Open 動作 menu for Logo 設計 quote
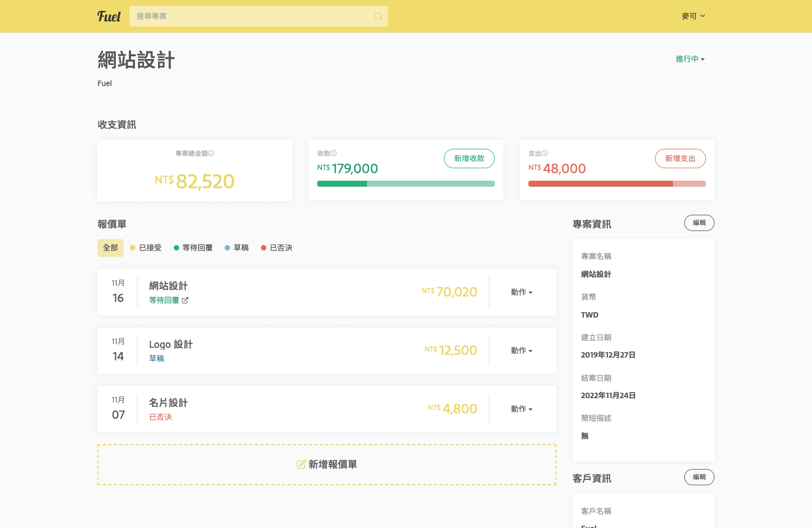Image resolution: width=812 pixels, height=528 pixels. [522, 351]
